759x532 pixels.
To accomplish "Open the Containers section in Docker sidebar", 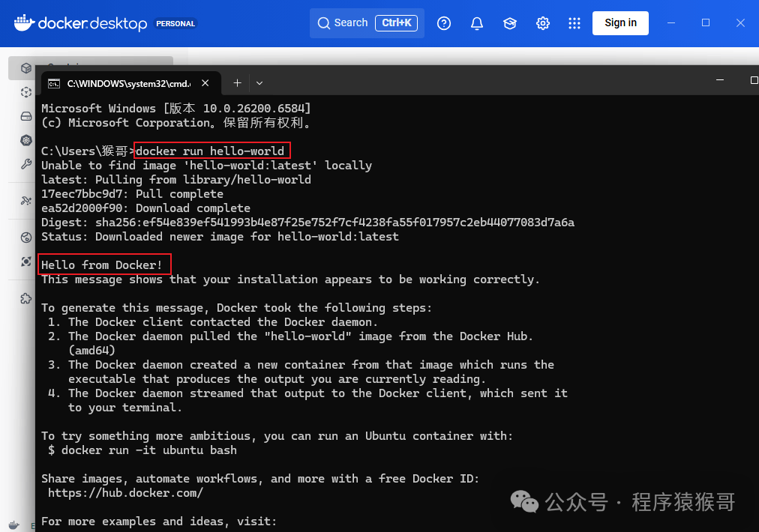I will click(x=26, y=68).
